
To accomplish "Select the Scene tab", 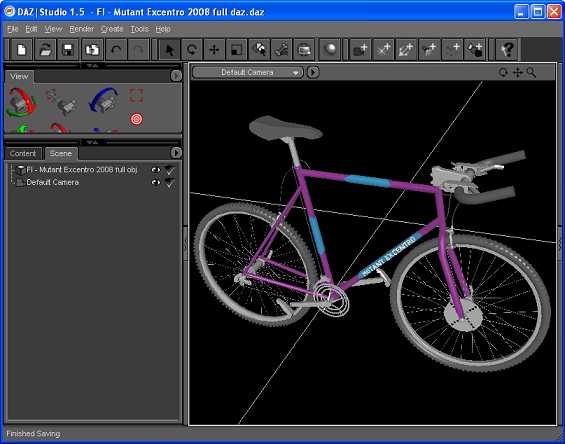I will coord(61,154).
